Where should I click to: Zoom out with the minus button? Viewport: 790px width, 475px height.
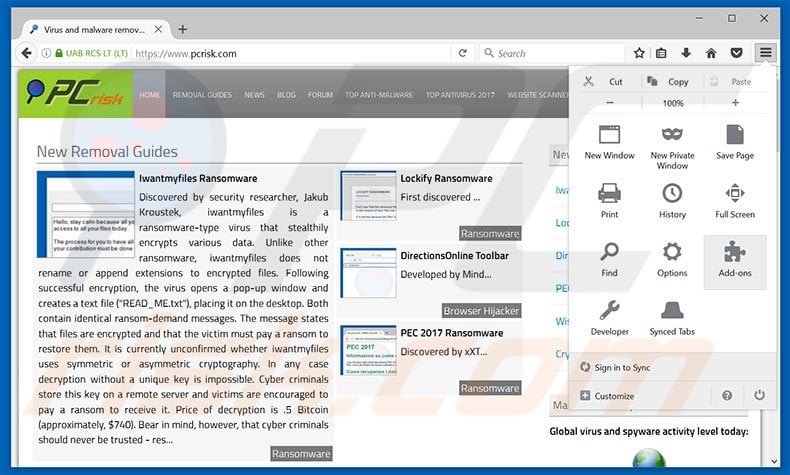tap(610, 103)
